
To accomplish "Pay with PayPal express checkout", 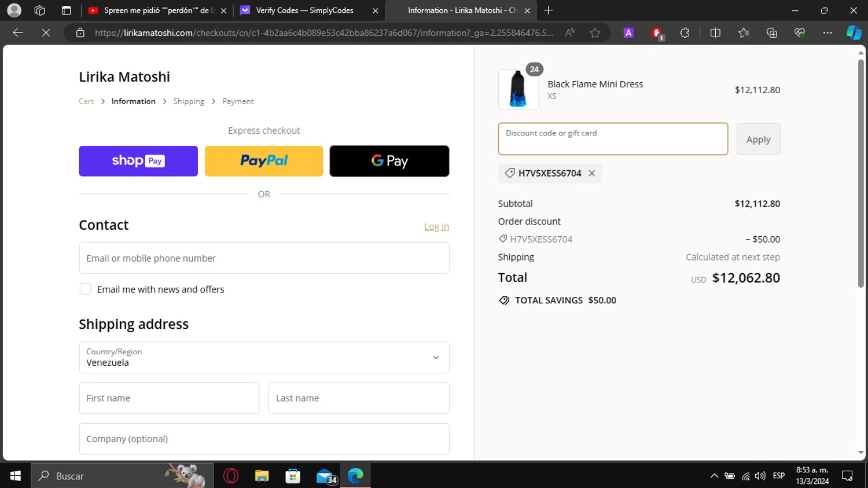I will [264, 161].
